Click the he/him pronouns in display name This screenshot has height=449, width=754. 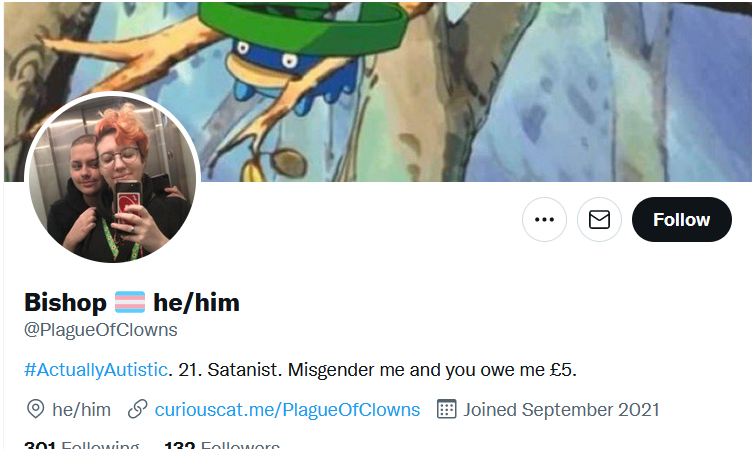coord(196,302)
